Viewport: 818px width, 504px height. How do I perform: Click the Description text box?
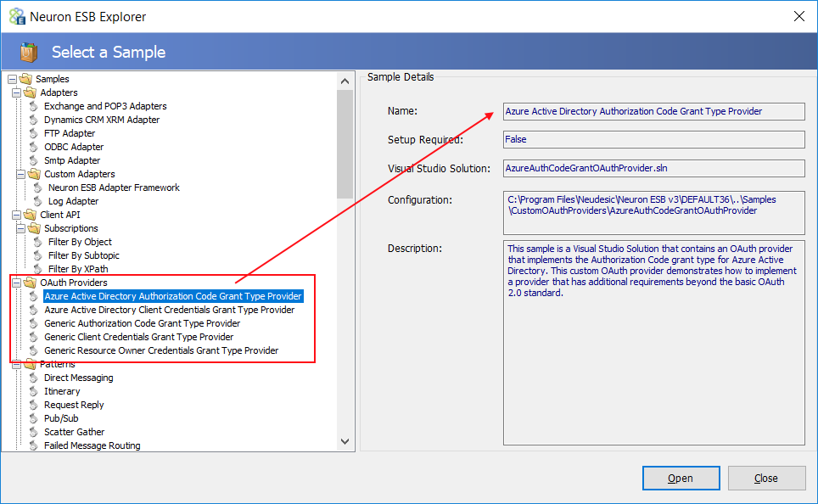pos(653,342)
